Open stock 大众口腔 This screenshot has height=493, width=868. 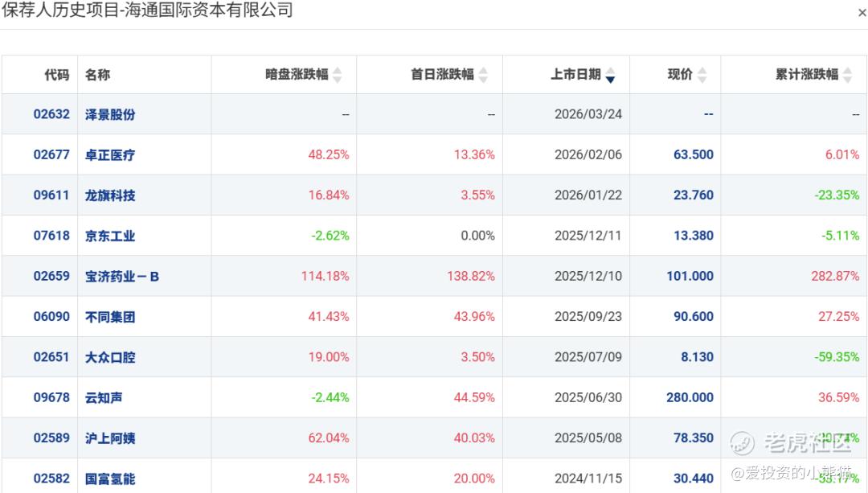point(110,357)
